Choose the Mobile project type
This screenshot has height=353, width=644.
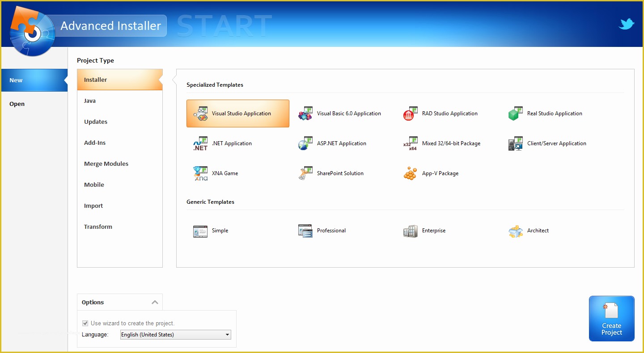coord(120,185)
